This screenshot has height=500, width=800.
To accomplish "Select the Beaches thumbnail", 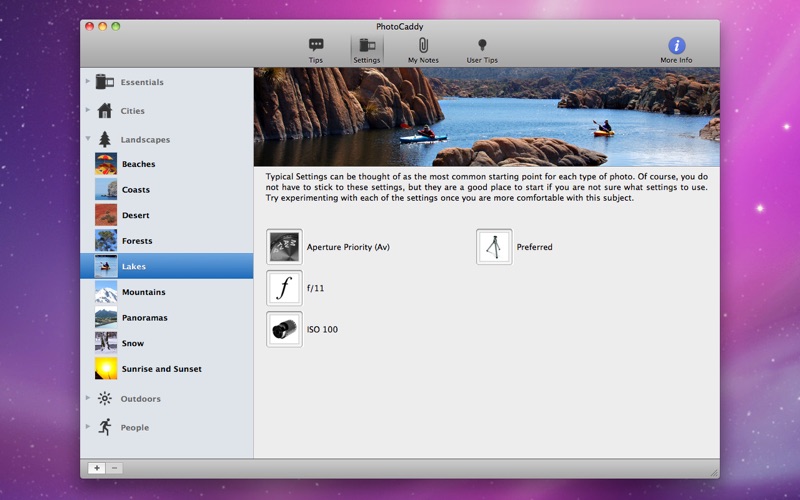I will point(106,164).
